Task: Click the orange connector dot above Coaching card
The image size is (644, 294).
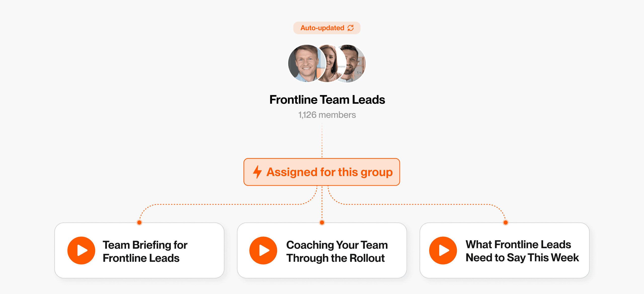Action: 322,223
